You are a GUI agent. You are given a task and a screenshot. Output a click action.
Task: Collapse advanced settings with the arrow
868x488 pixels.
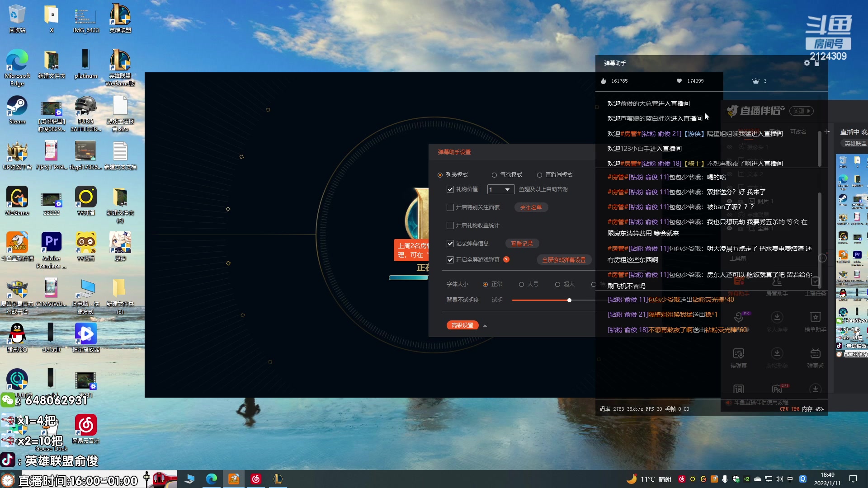coord(485,325)
